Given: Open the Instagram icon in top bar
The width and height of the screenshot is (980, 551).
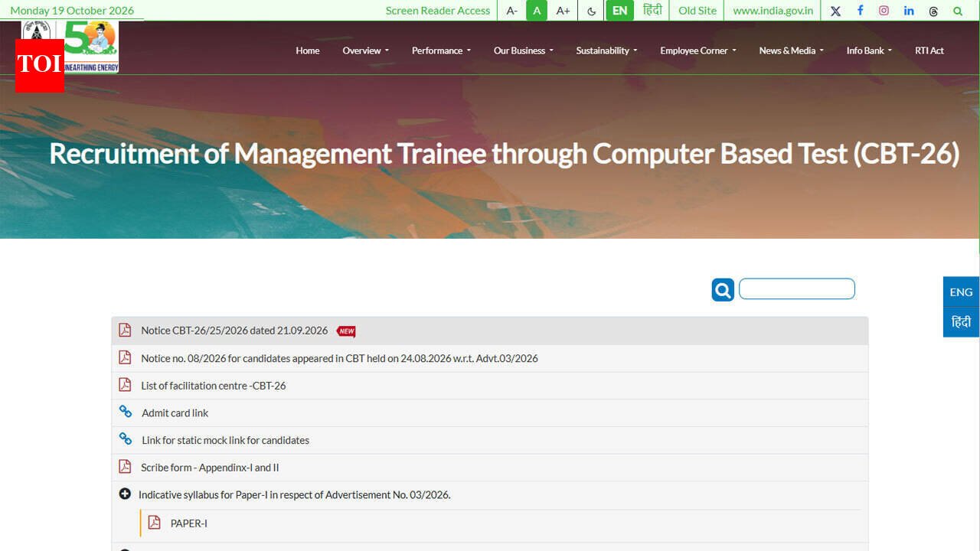Looking at the screenshot, I should tap(884, 11).
